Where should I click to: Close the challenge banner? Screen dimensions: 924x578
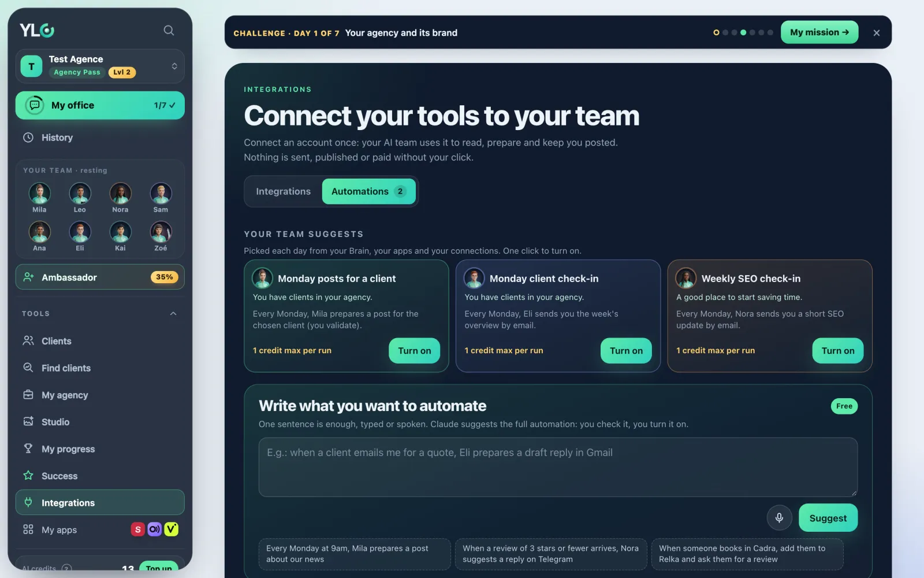877,33
